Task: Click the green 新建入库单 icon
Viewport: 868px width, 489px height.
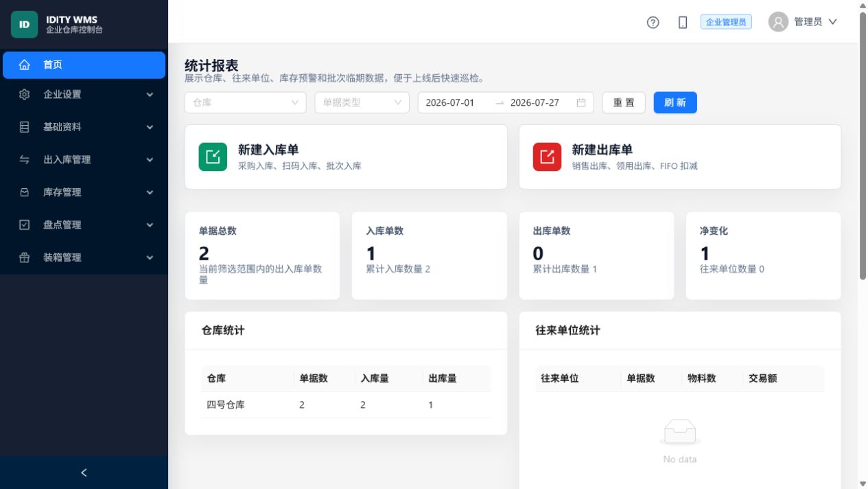Action: (213, 157)
